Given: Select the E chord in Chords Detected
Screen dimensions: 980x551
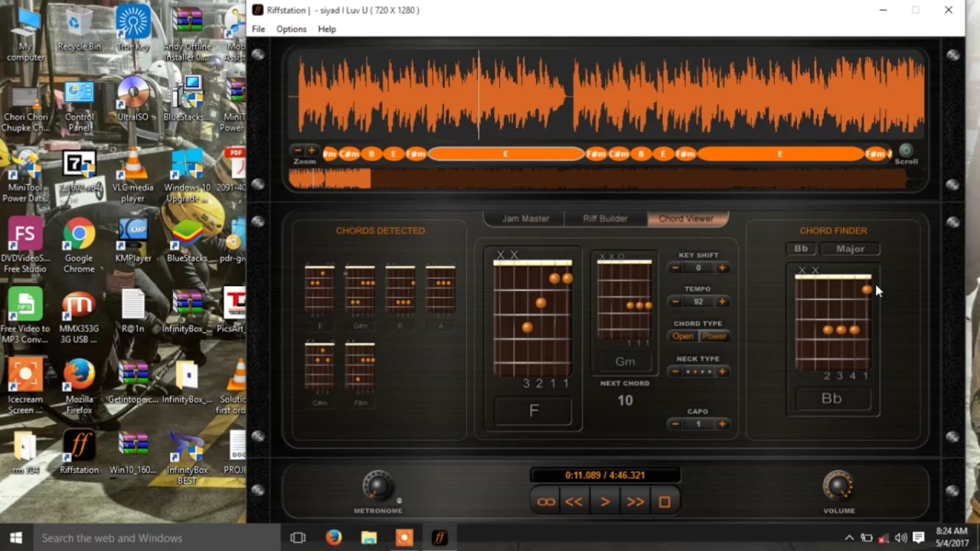Looking at the screenshot, I should (x=319, y=297).
